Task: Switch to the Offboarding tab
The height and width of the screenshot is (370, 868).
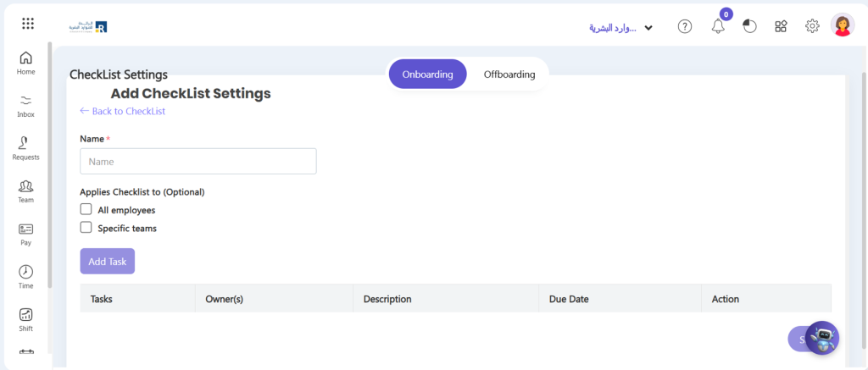Action: coord(509,75)
